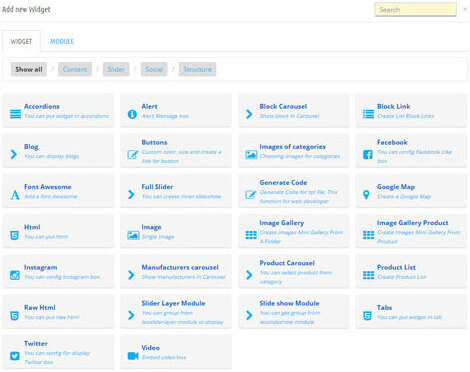Image resolution: width=470 pixels, height=372 pixels.
Task: Select Manufacturers carousel title
Action: point(180,267)
